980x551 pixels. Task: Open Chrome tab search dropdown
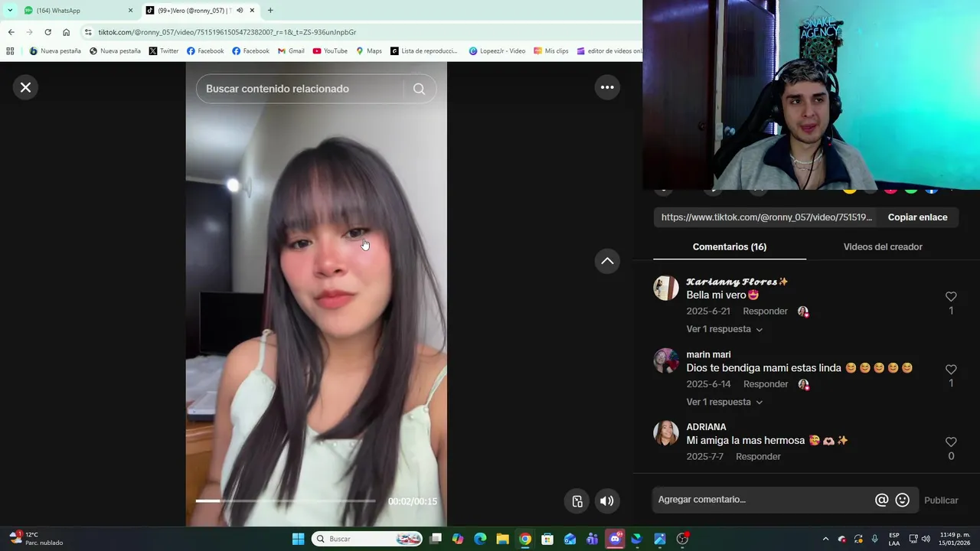click(10, 10)
